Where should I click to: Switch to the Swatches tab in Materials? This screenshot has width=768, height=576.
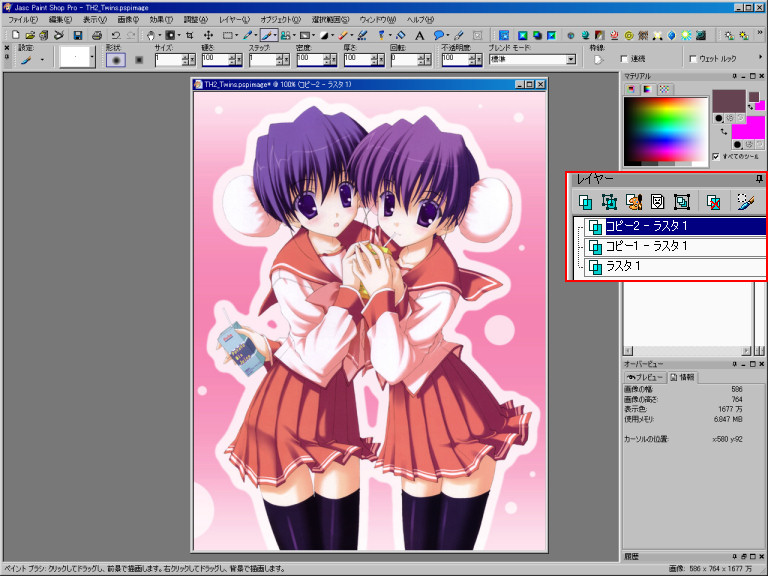coord(664,89)
